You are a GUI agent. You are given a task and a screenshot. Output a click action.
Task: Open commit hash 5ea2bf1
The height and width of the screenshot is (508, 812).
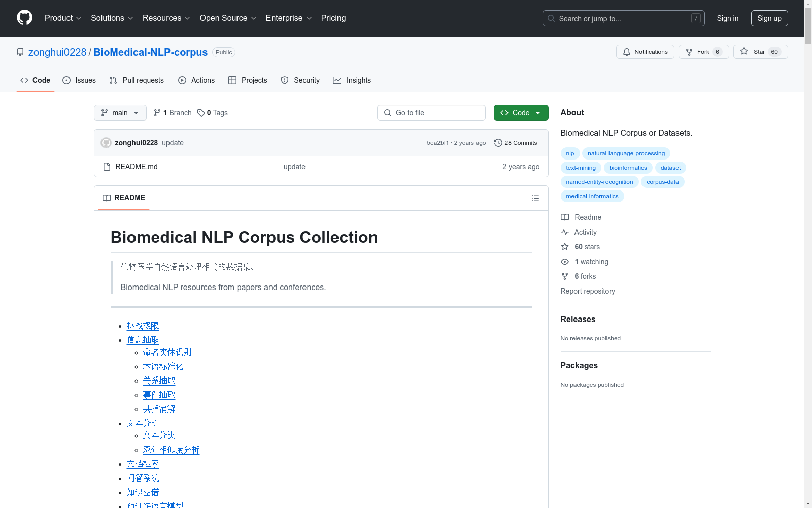(437, 143)
